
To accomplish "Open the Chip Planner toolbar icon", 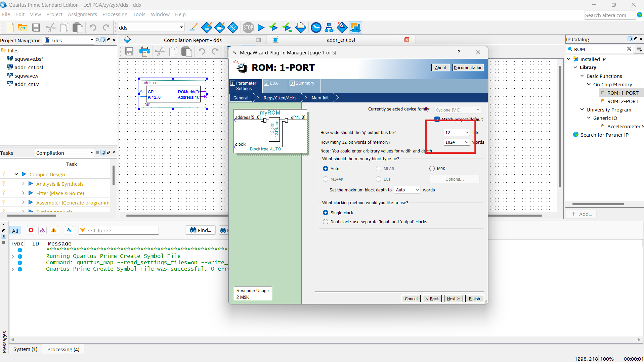I will coord(232,28).
